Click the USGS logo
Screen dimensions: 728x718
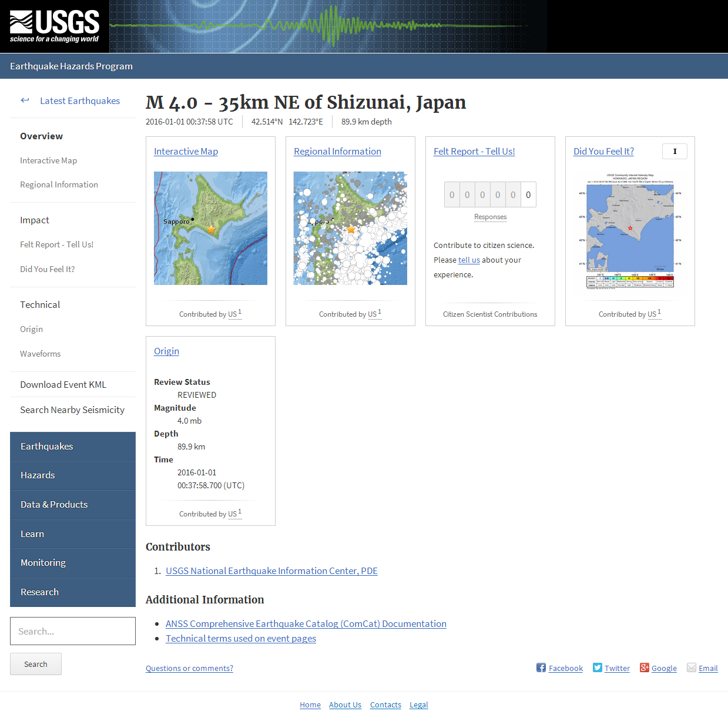[x=55, y=26]
